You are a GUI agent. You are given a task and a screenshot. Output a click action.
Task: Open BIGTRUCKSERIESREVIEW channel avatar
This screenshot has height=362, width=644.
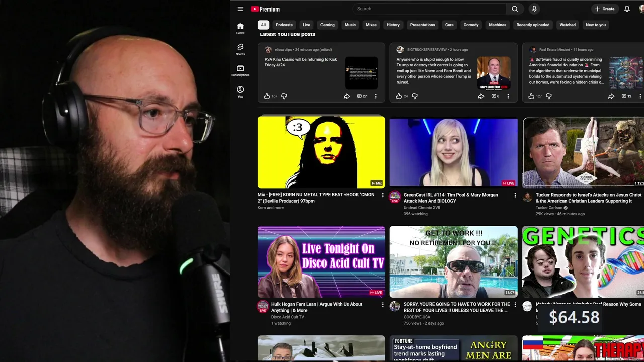click(400, 50)
